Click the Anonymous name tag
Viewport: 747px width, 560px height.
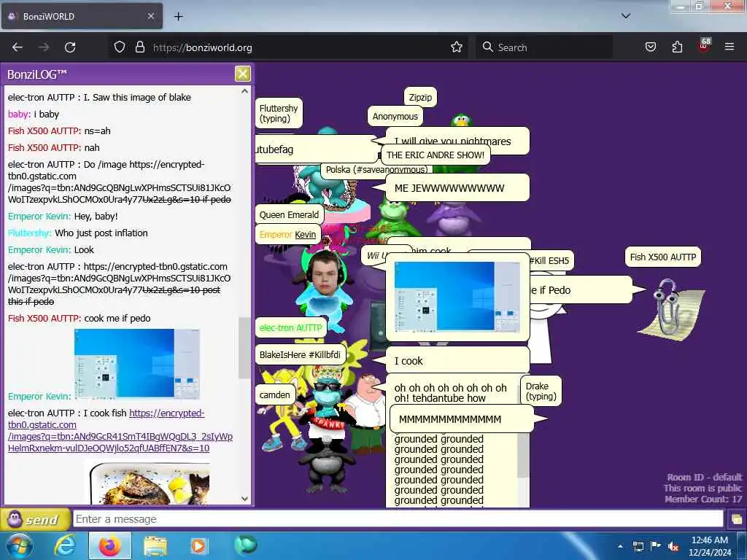tap(395, 116)
